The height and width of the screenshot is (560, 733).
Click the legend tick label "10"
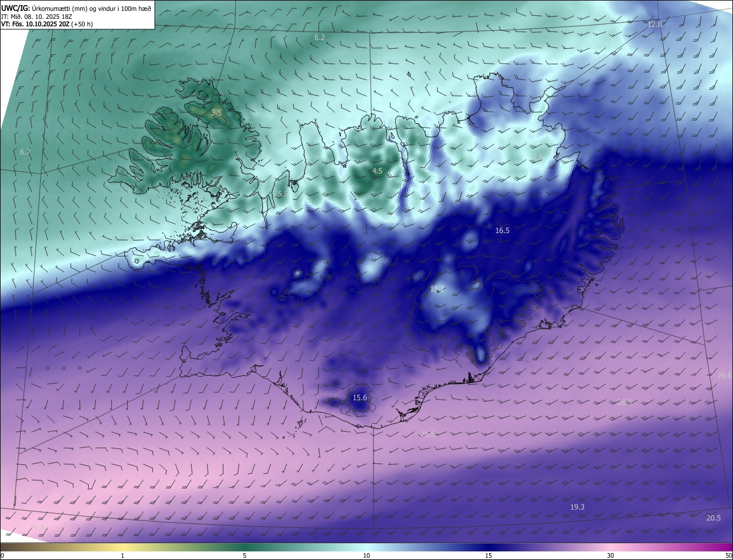pos(366,555)
